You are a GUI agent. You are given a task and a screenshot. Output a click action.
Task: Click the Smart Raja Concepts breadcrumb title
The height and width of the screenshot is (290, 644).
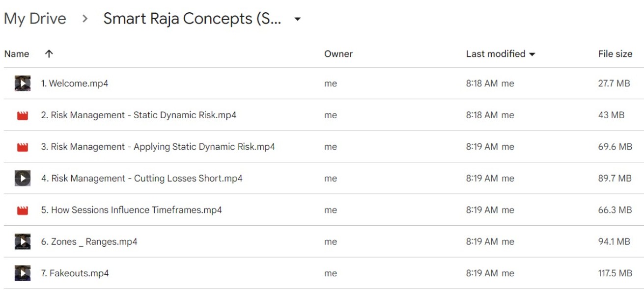[x=193, y=19]
